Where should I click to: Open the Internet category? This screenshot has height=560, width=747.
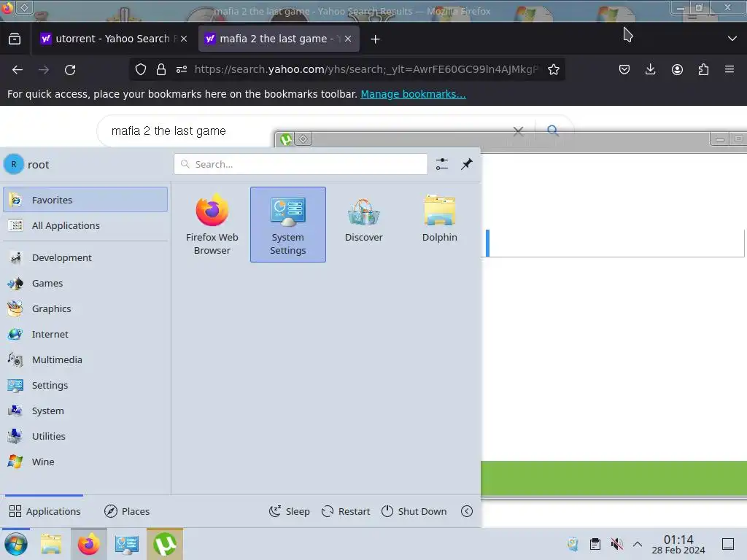pos(85,334)
